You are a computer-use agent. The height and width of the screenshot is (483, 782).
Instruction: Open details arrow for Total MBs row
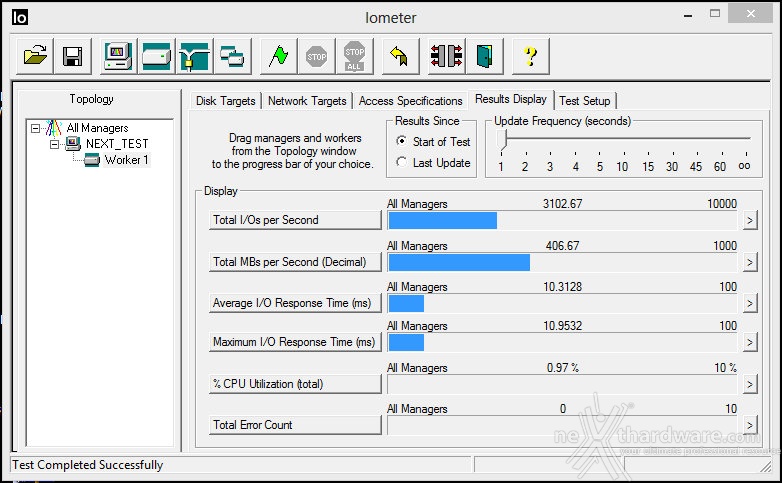coord(750,262)
